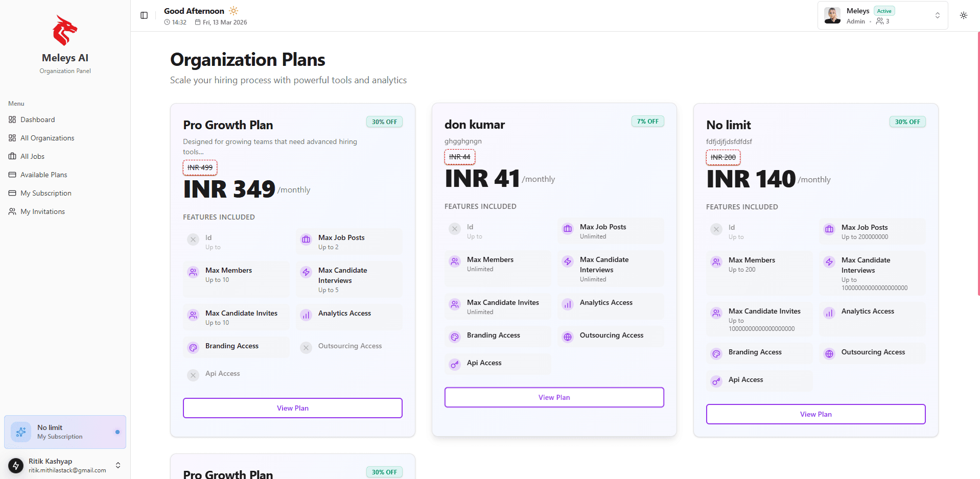The height and width of the screenshot is (479, 980).
Task: Click the Api Access key icon in don kumar plan
Action: [x=455, y=365]
